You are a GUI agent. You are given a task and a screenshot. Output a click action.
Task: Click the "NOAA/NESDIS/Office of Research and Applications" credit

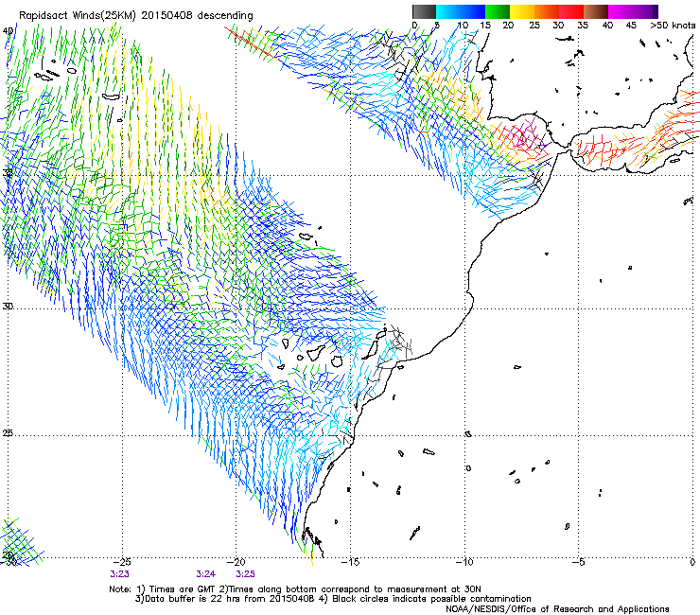pos(557,609)
